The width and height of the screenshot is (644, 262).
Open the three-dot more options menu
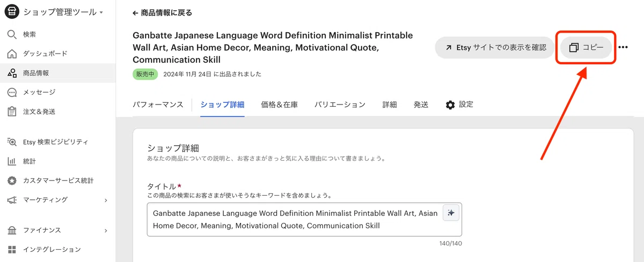point(623,47)
